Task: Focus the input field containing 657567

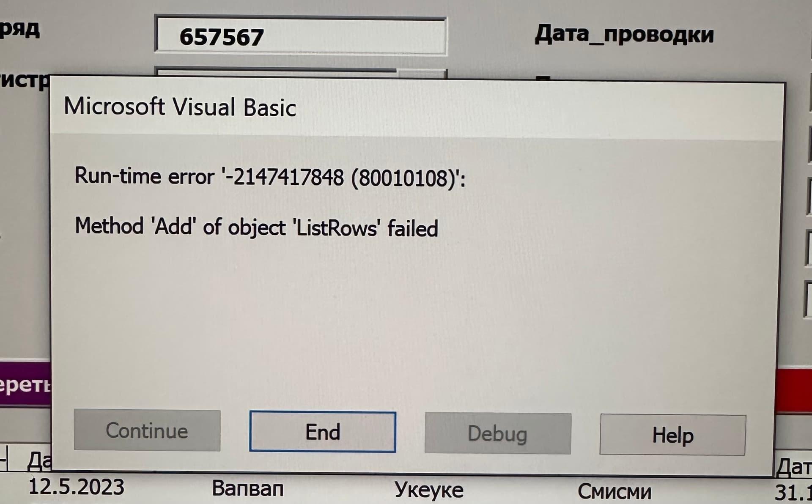Action: [x=300, y=36]
